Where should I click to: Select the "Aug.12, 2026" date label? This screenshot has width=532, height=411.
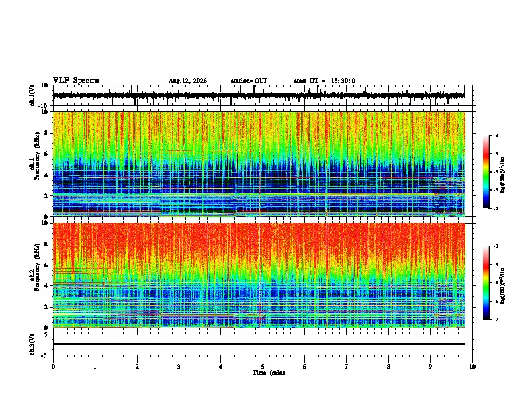click(x=187, y=81)
